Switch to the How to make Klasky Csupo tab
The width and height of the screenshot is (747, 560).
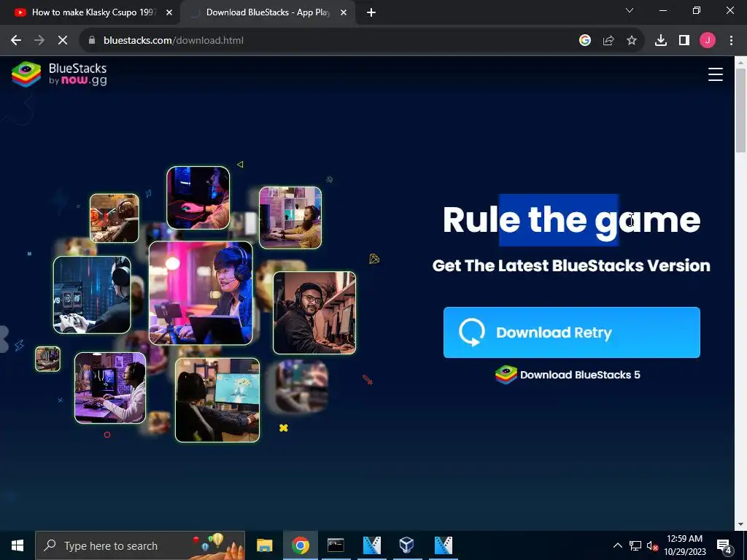point(90,12)
